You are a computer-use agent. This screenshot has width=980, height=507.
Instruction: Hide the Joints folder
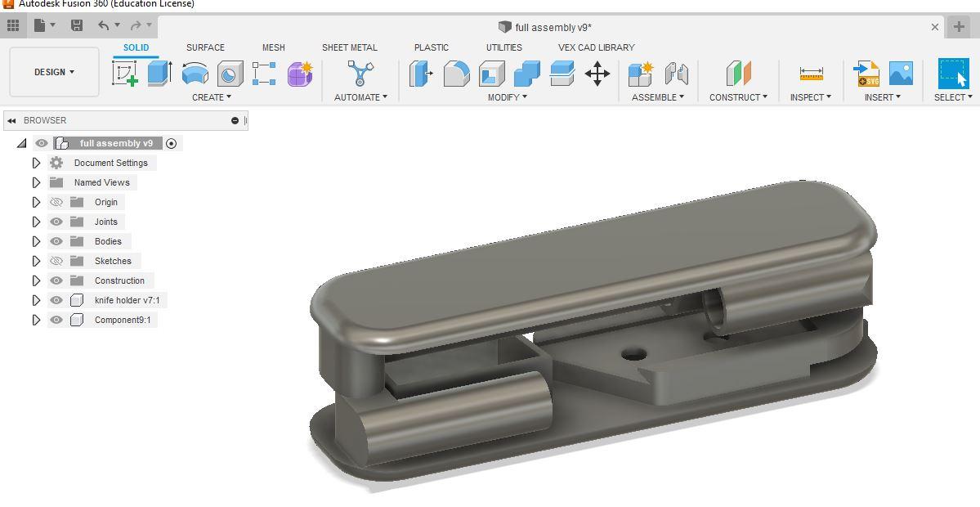[56, 222]
